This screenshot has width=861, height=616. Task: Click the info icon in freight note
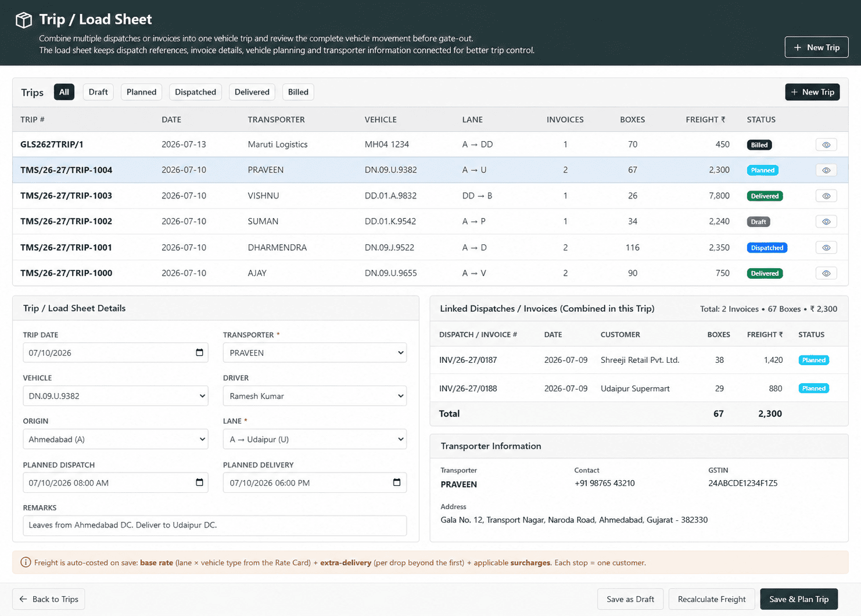[x=26, y=562]
